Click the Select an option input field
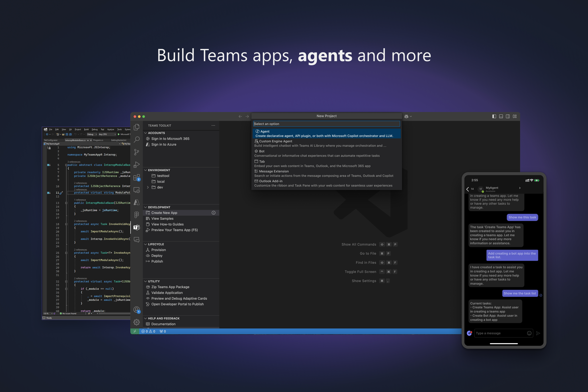Viewport: 588px width, 392px height. point(326,124)
